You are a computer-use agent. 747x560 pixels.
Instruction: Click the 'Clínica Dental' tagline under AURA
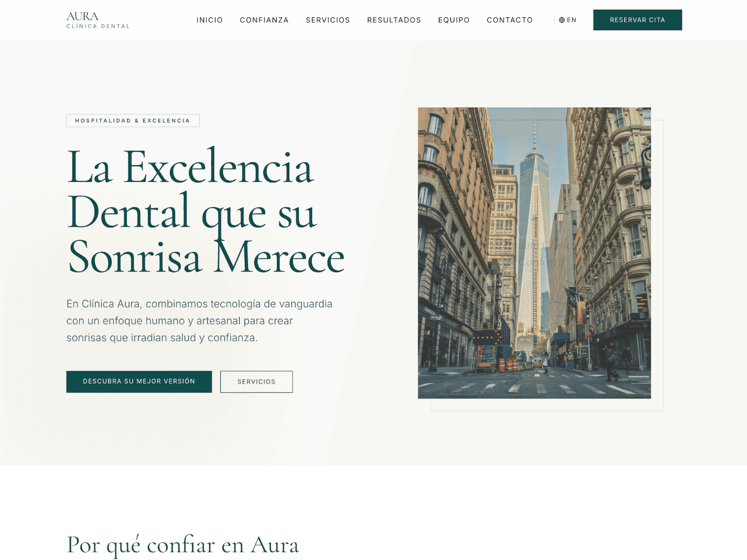tap(97, 26)
